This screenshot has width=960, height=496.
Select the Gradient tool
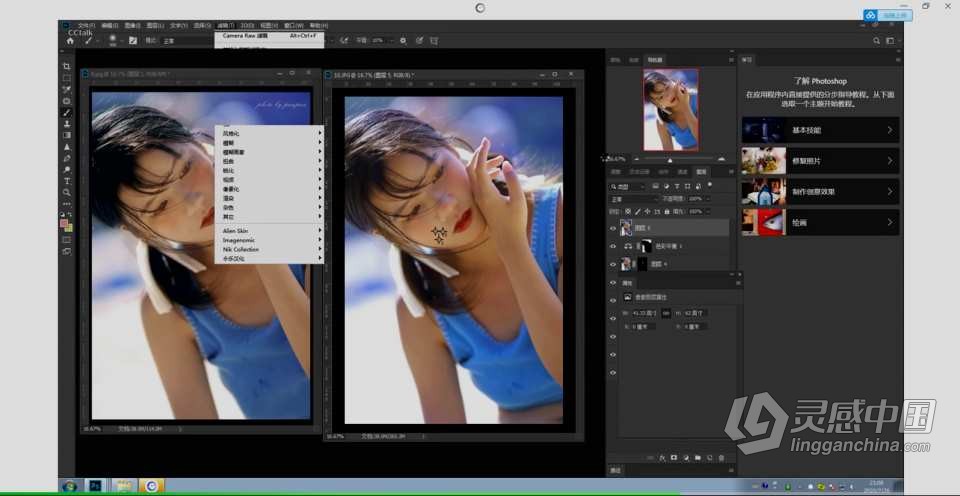point(66,135)
